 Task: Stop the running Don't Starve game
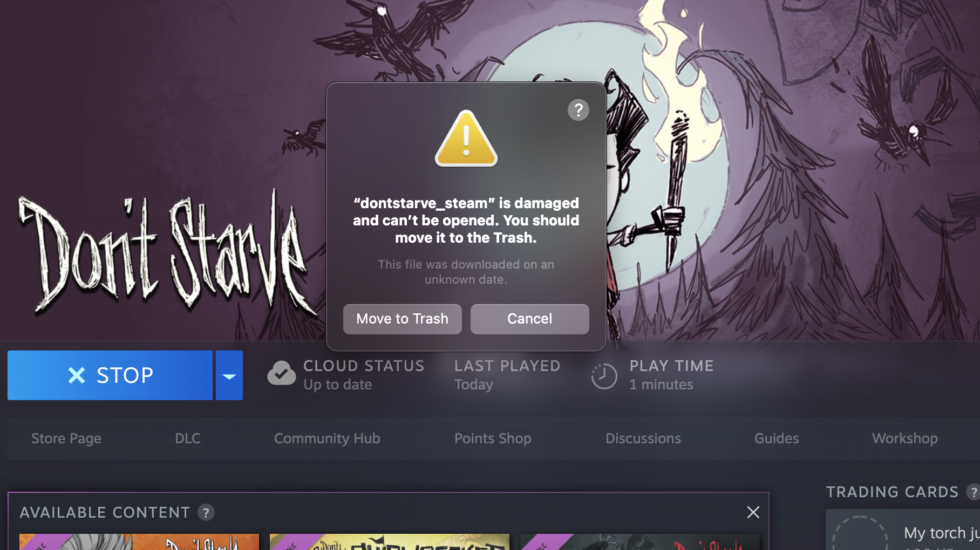[x=110, y=375]
